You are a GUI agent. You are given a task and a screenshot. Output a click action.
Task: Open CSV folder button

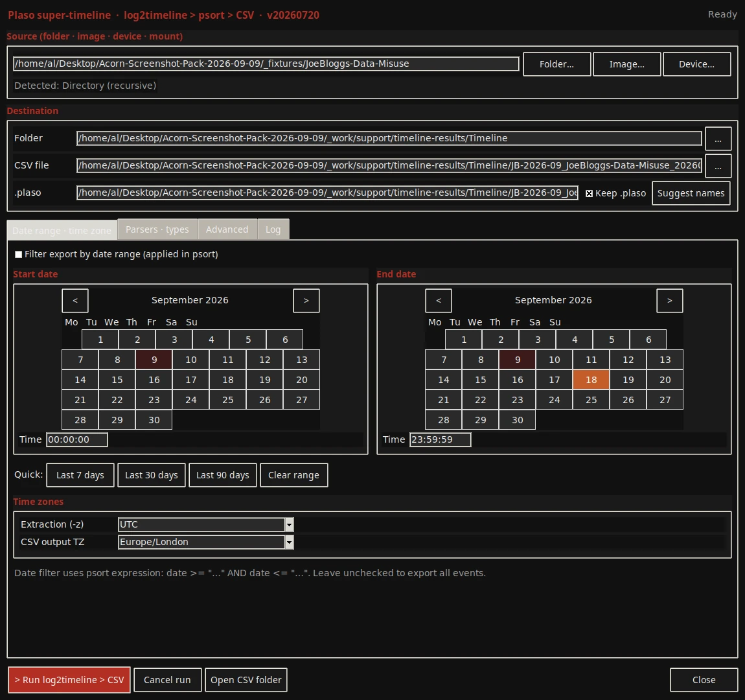[x=246, y=680]
